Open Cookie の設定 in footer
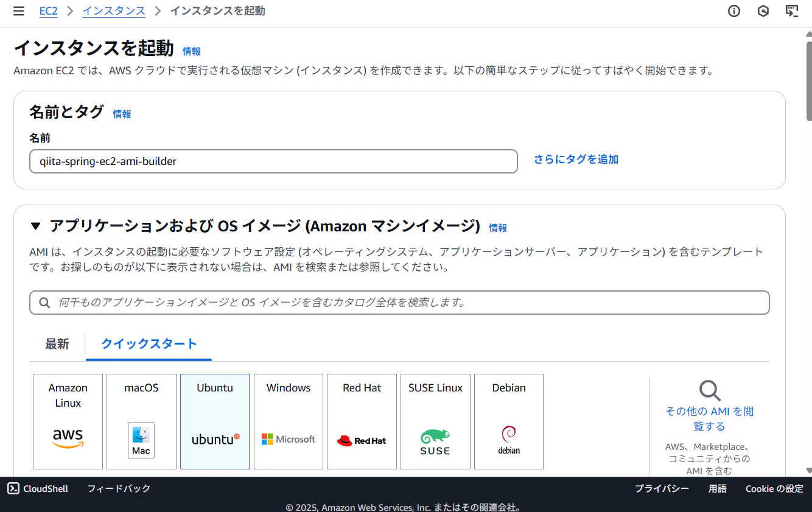Screen dimensions: 812x512 (x=775, y=488)
